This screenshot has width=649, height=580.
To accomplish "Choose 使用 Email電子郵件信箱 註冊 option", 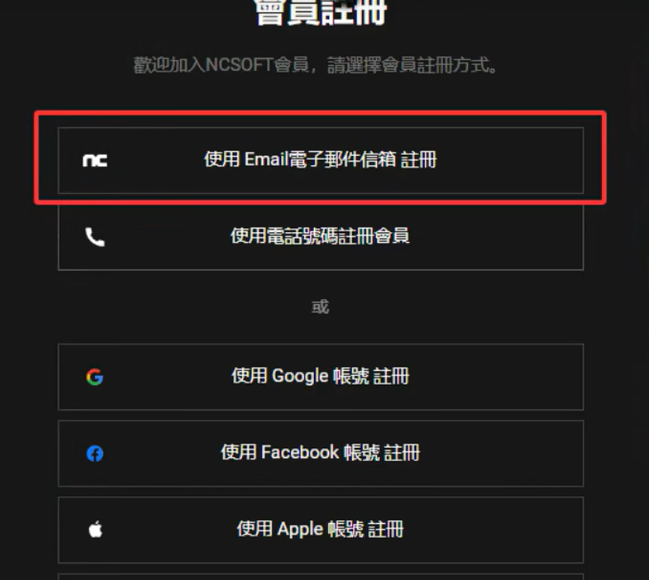I will [x=321, y=160].
